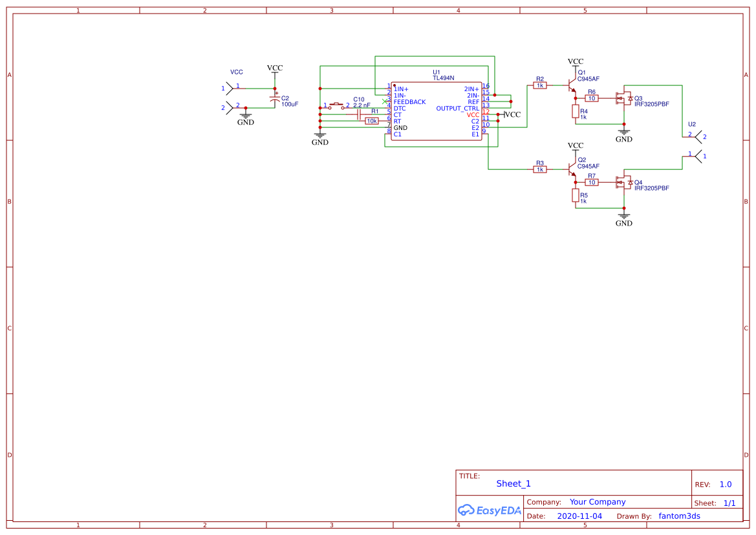756x535 pixels.
Task: Click the push-button switch near the DTC pin
Action: 336,105
